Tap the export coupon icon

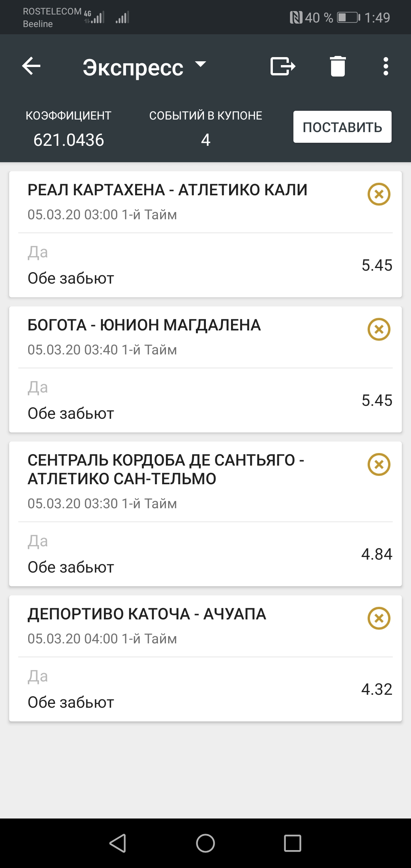point(283,66)
